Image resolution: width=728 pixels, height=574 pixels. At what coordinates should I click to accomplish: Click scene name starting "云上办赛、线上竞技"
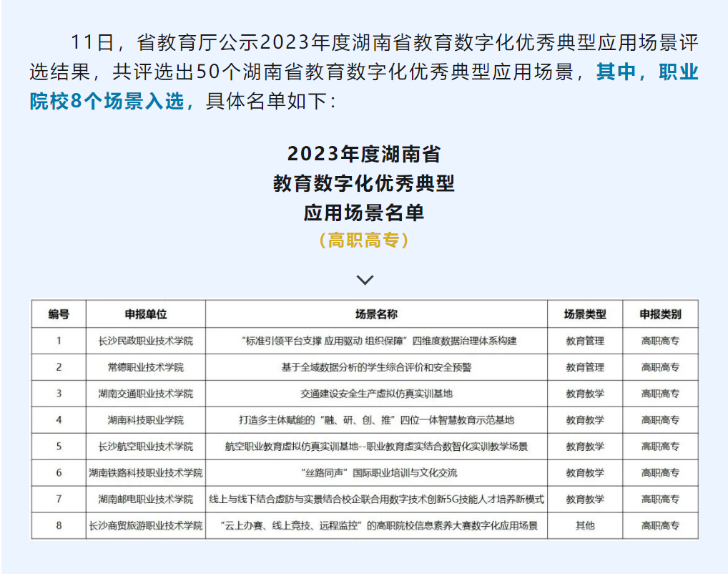[x=379, y=525]
